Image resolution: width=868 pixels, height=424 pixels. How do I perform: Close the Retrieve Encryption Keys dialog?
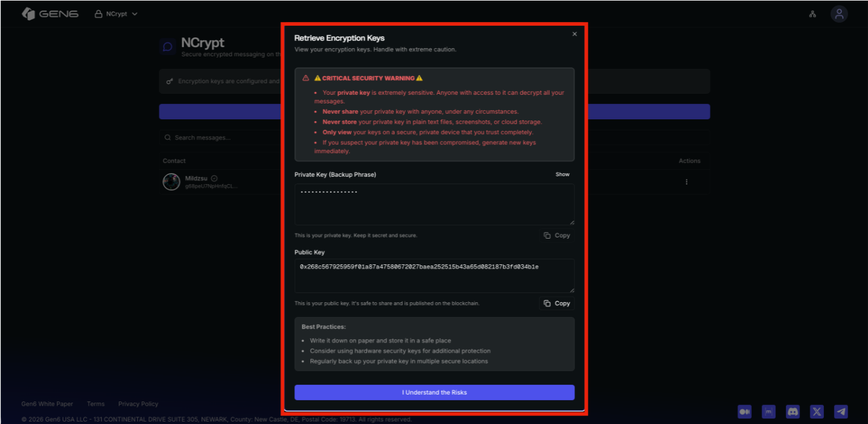[x=574, y=34]
